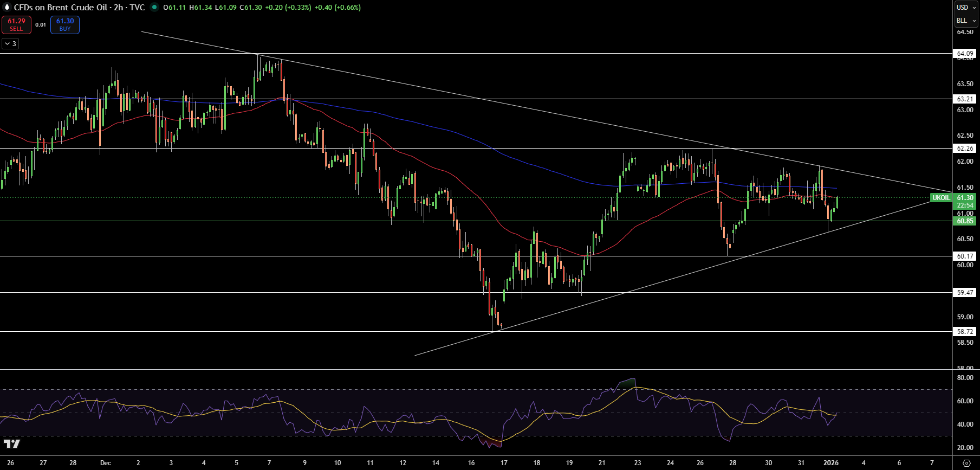Image resolution: width=980 pixels, height=470 pixels.
Task: Click the red SELL 61.29 button
Action: point(16,25)
